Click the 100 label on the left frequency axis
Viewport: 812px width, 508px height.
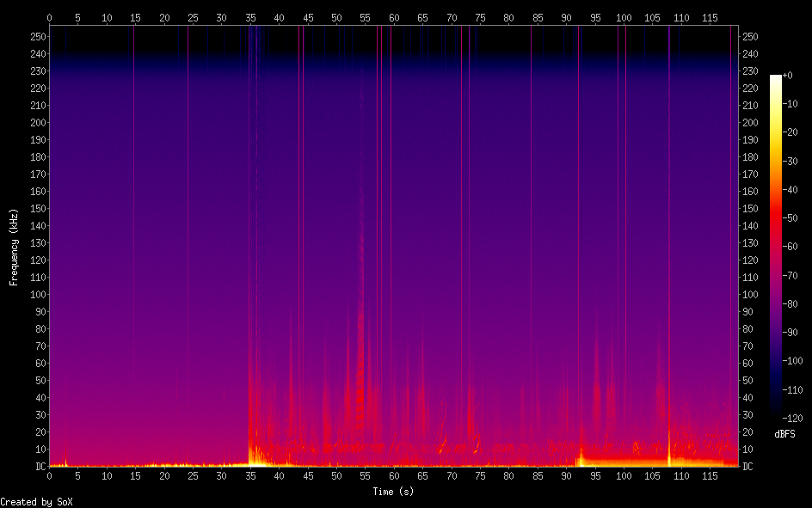click(37, 295)
